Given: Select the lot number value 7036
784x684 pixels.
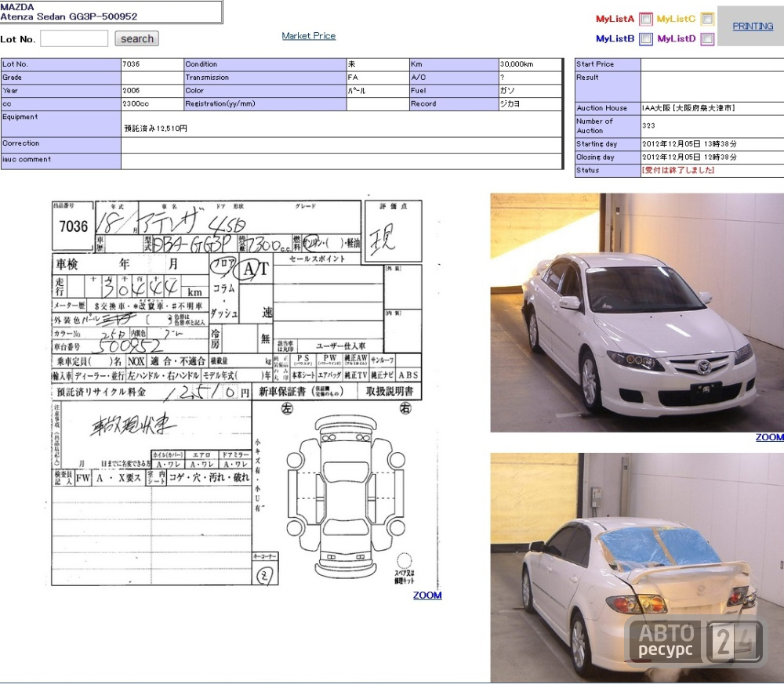Looking at the screenshot, I should coord(131,64).
